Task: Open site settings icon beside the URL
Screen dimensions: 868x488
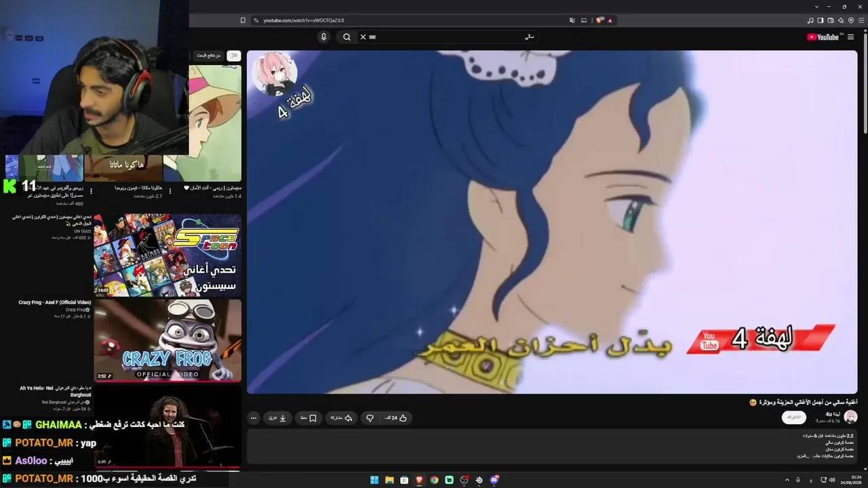Action: pyautogui.click(x=256, y=20)
